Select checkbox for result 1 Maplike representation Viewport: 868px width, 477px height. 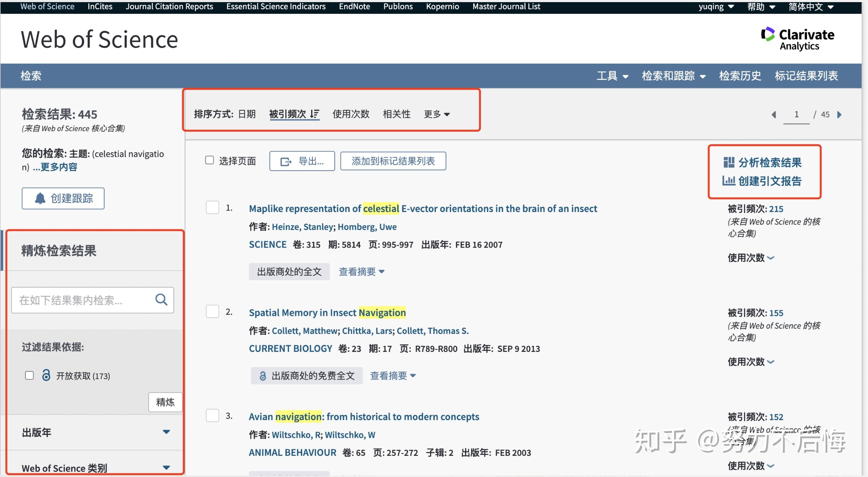click(x=212, y=207)
